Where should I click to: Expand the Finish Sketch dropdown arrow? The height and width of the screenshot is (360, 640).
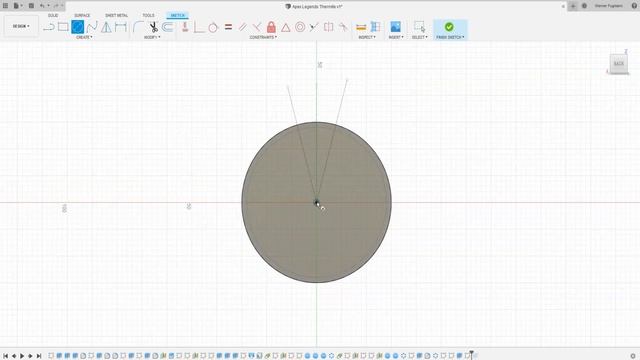tap(463, 37)
